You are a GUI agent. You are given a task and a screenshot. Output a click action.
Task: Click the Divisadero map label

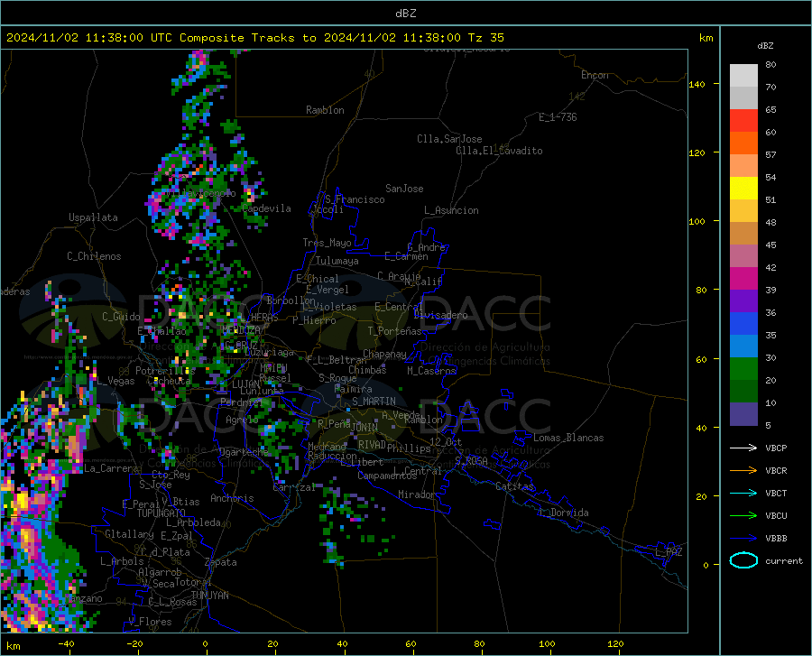(440, 315)
